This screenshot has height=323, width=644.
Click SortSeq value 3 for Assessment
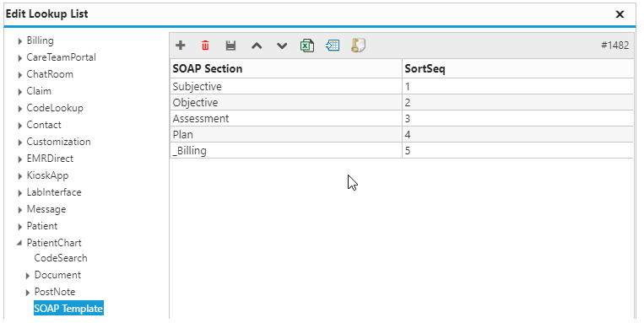(518, 119)
